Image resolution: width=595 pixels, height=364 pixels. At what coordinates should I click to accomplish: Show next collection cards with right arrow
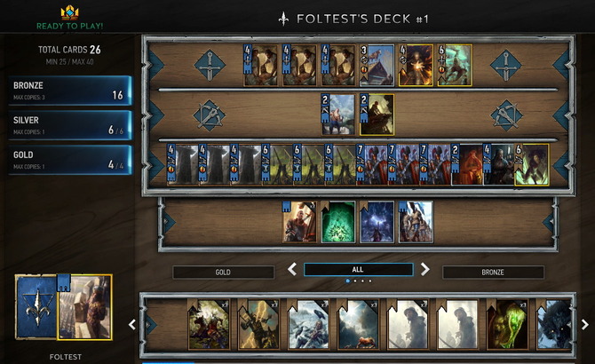(x=584, y=325)
